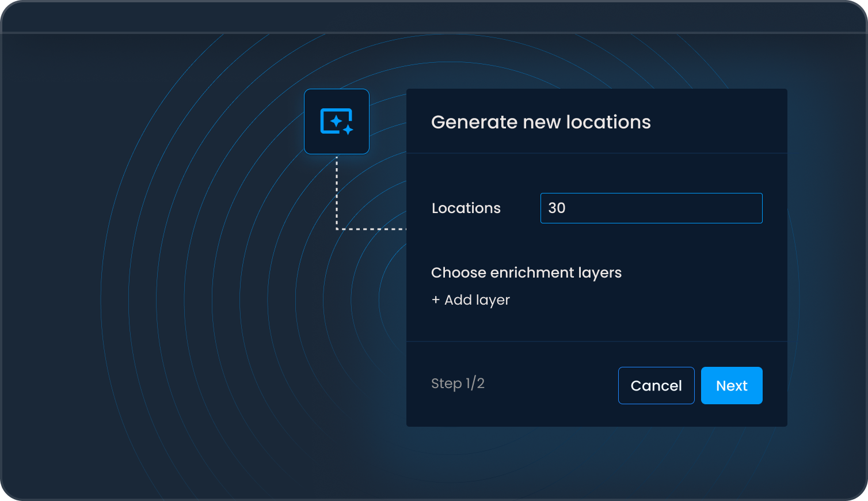Click the 'Choose enrichment layers' label

coord(526,272)
